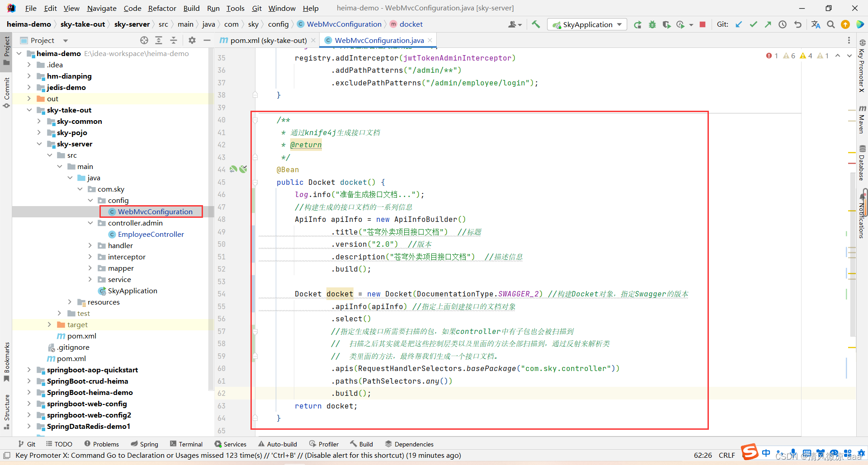This screenshot has width=868, height=465.
Task: Open the Services tool window
Action: 231,444
